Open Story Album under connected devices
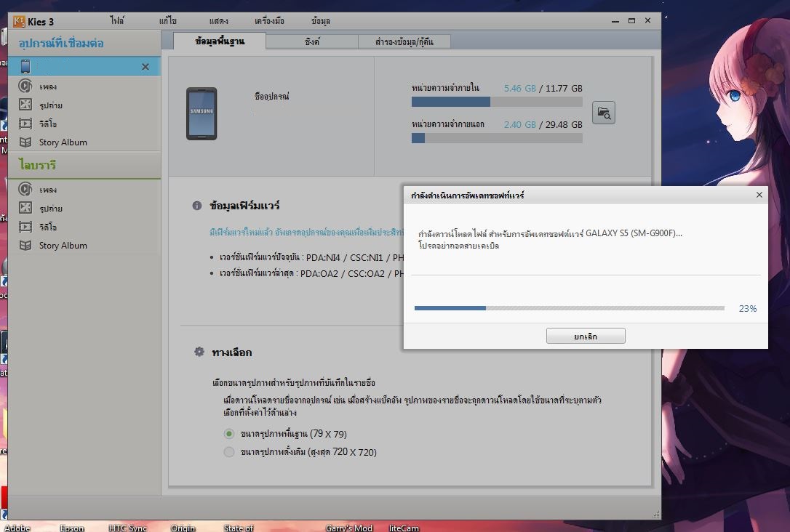 (x=63, y=142)
